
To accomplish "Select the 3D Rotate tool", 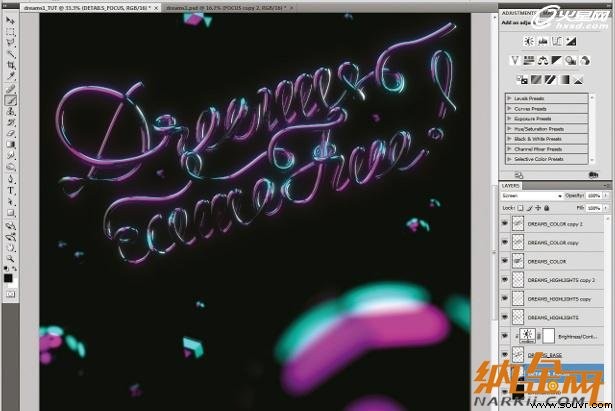I will tap(11, 226).
